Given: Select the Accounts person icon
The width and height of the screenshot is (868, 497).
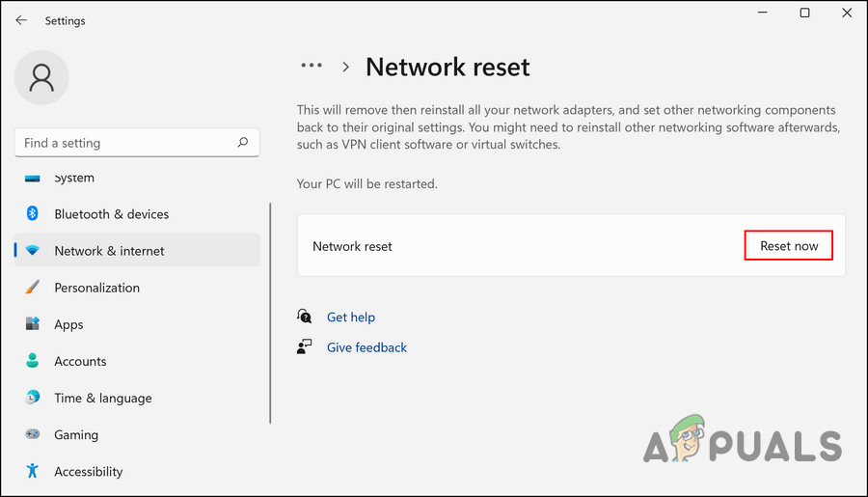Looking at the screenshot, I should [33, 361].
